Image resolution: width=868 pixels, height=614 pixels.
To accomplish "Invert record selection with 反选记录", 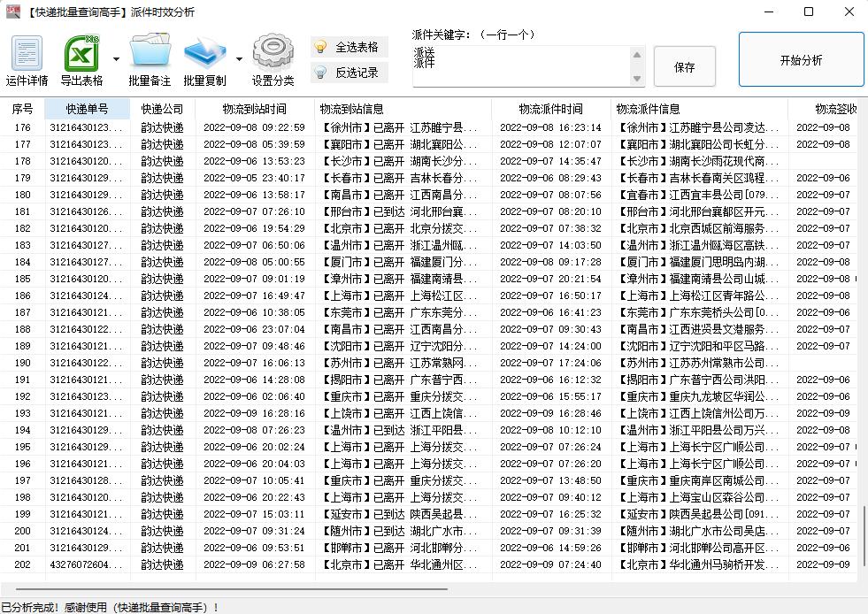I will pyautogui.click(x=357, y=73).
